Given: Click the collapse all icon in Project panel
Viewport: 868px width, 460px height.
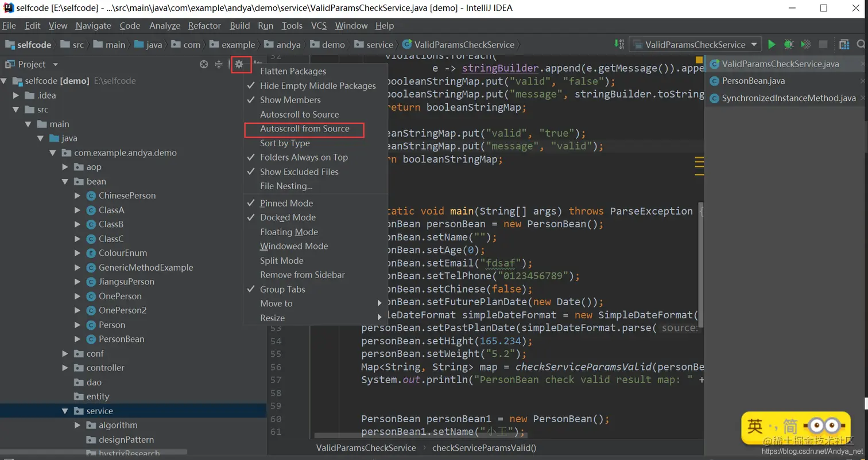Looking at the screenshot, I should 219,64.
